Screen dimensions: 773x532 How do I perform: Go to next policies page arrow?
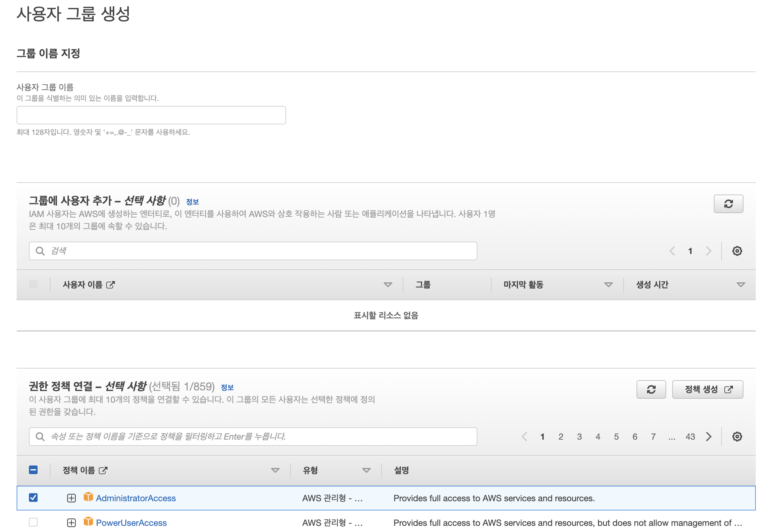(x=709, y=436)
